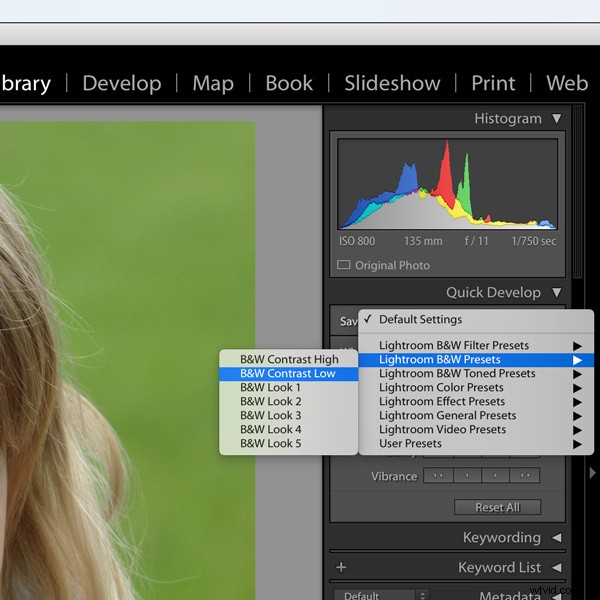Apply B&W Look 2 preset
Image resolution: width=600 pixels, height=600 pixels.
pos(289,401)
